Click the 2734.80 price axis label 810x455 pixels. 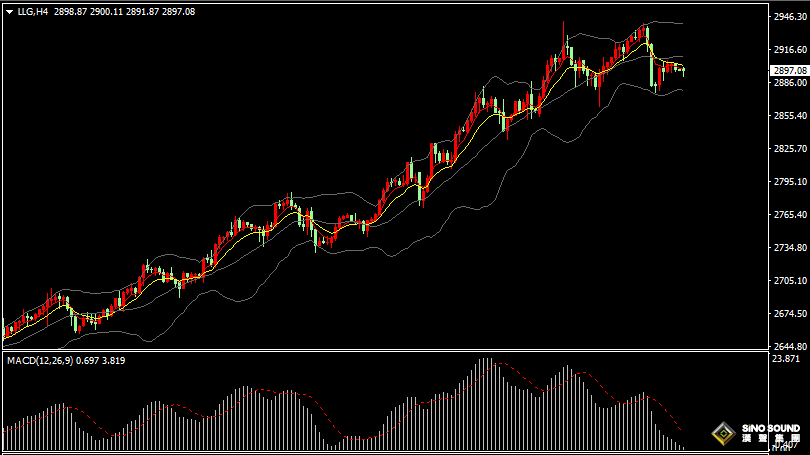788,248
